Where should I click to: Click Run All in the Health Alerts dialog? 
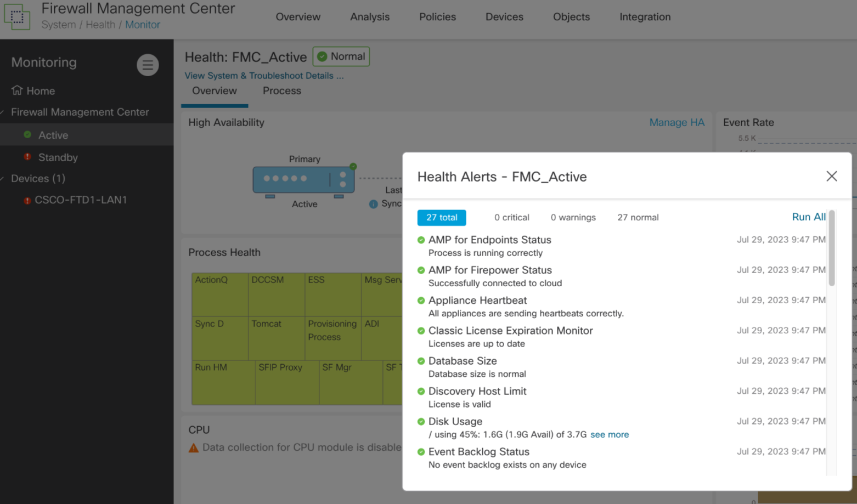click(808, 217)
